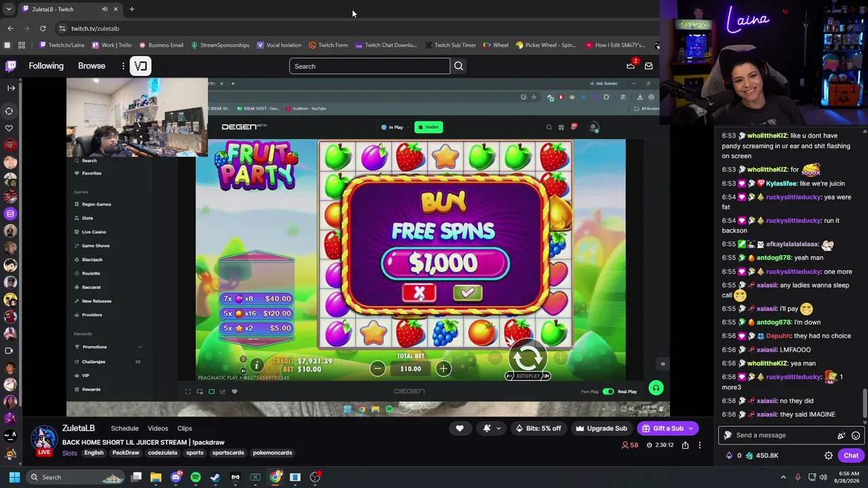
Task: Open the Degen gift rewards icon
Action: 561,127
